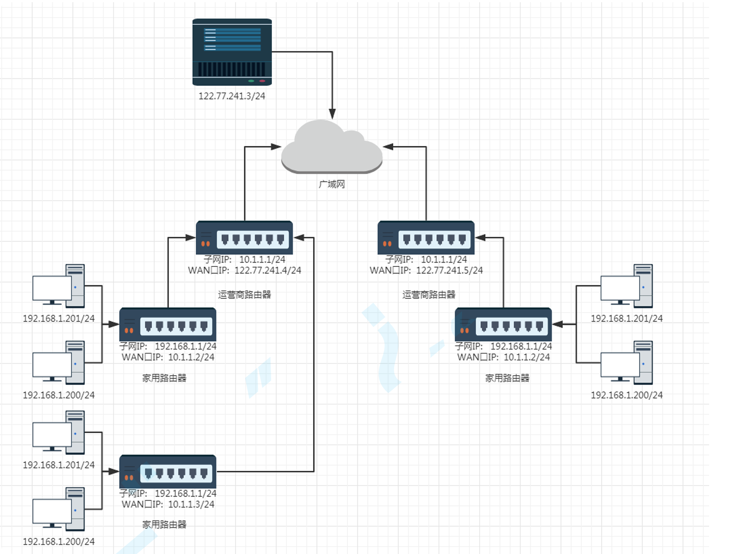This screenshot has width=756, height=554.
Task: Select bottommost PC icon wired to 10.1.1.3 router
Action: tap(59, 509)
